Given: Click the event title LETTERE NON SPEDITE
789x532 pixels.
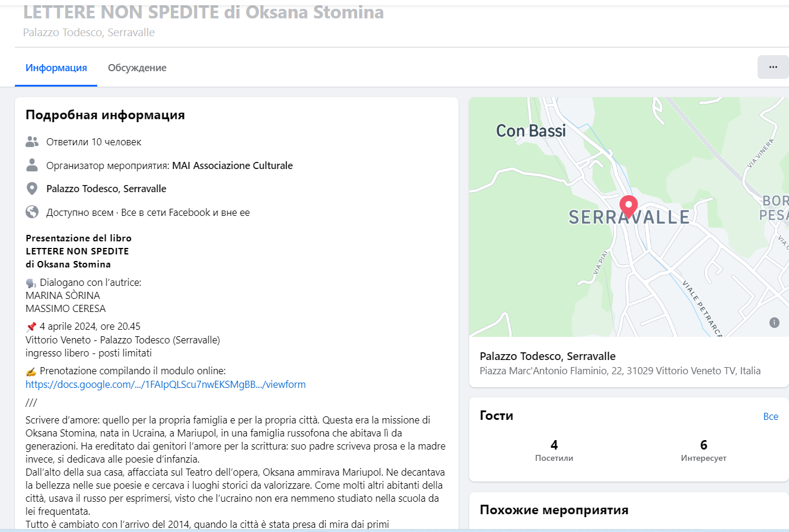Looking at the screenshot, I should [x=203, y=12].
